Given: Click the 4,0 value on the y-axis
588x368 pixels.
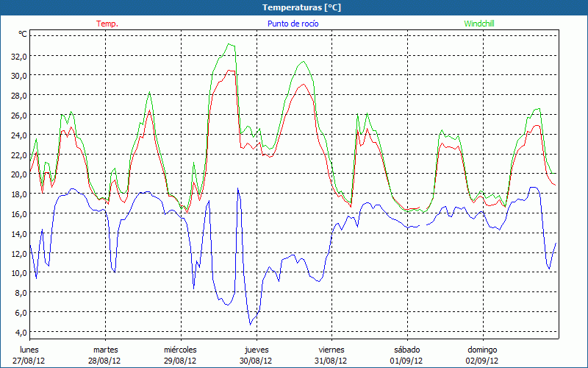Looking at the screenshot, I should pyautogui.click(x=20, y=312).
